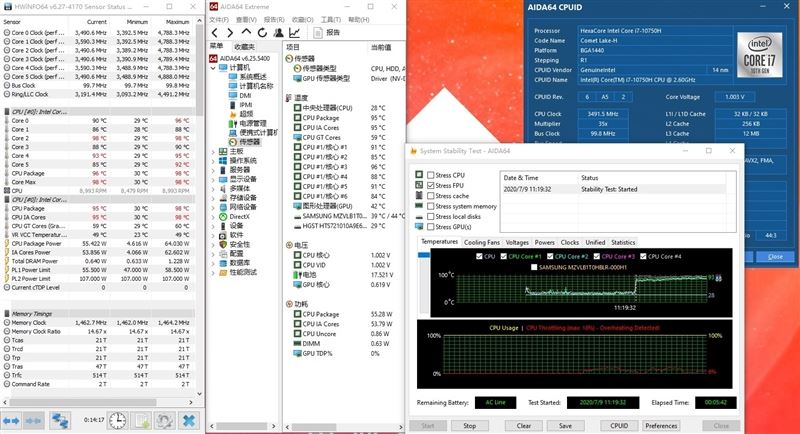Click the Stress CPU chip icon

[x=419, y=174]
